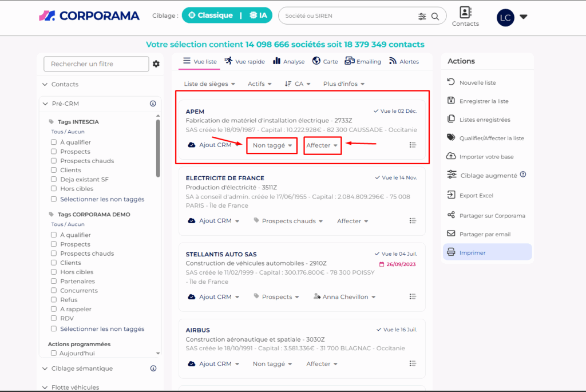Click the ELECTRICITE DE FRANCE company name
The height and width of the screenshot is (392, 586).
point(225,178)
